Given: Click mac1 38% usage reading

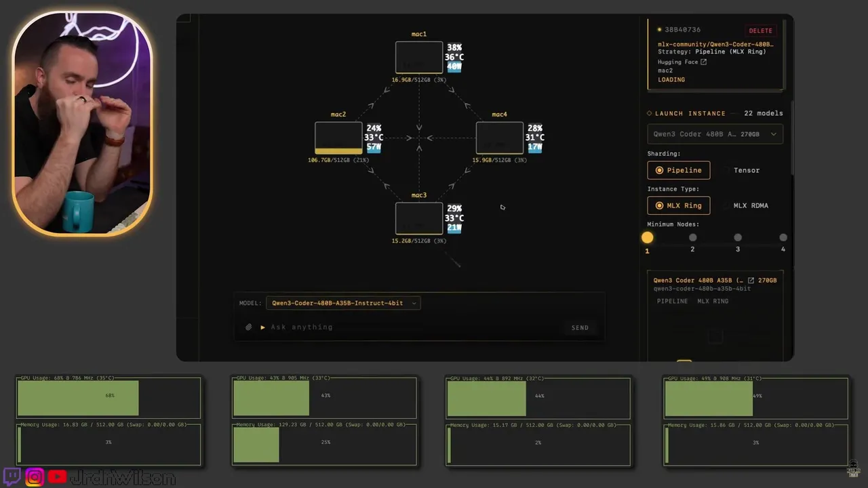Looking at the screenshot, I should pos(454,47).
